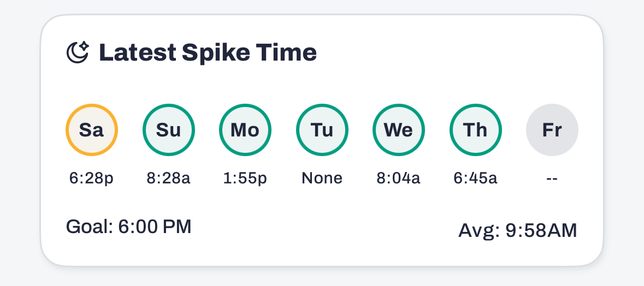The image size is (644, 286).
Task: Choose the Monday day circle
Action: click(245, 130)
